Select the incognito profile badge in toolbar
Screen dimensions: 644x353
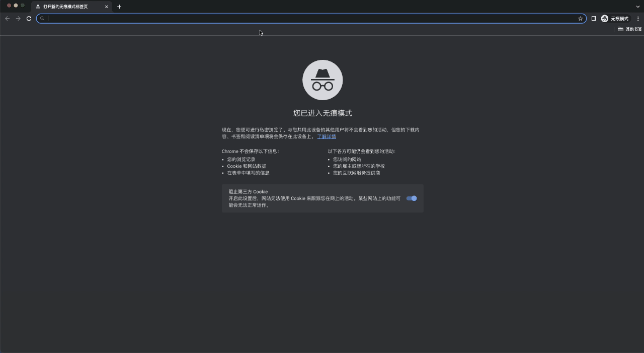pos(615,18)
